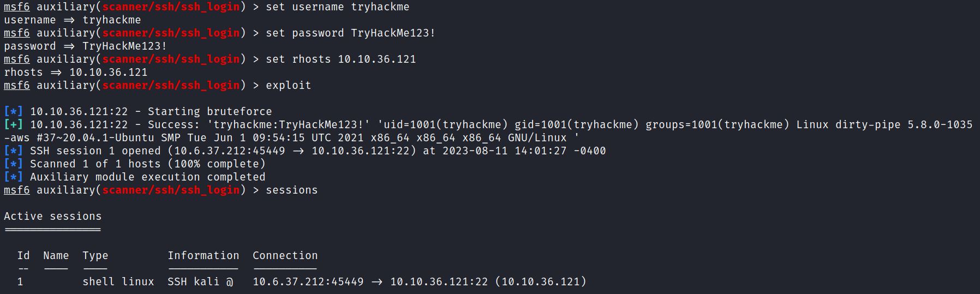Click the credentials 'tryhackme:TryHackMe123!' in the success line
This screenshot has width=980, height=294.
288,125
